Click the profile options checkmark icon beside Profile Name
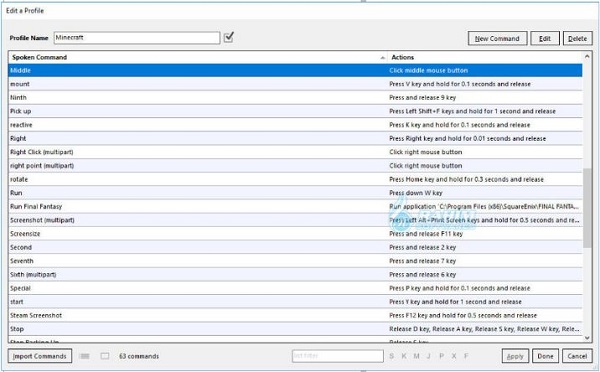This screenshot has height=372, width=600. click(x=228, y=37)
